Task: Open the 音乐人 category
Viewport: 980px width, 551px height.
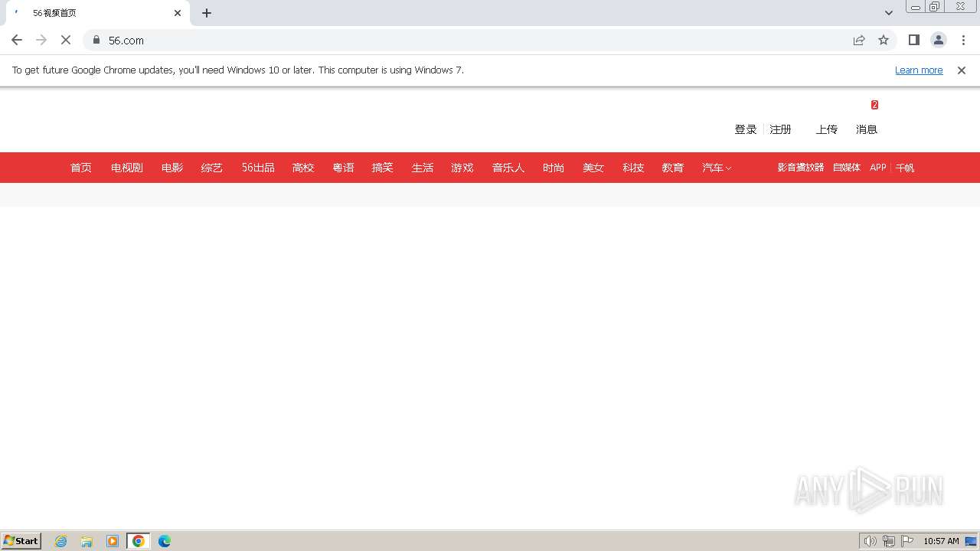Action: pos(508,168)
